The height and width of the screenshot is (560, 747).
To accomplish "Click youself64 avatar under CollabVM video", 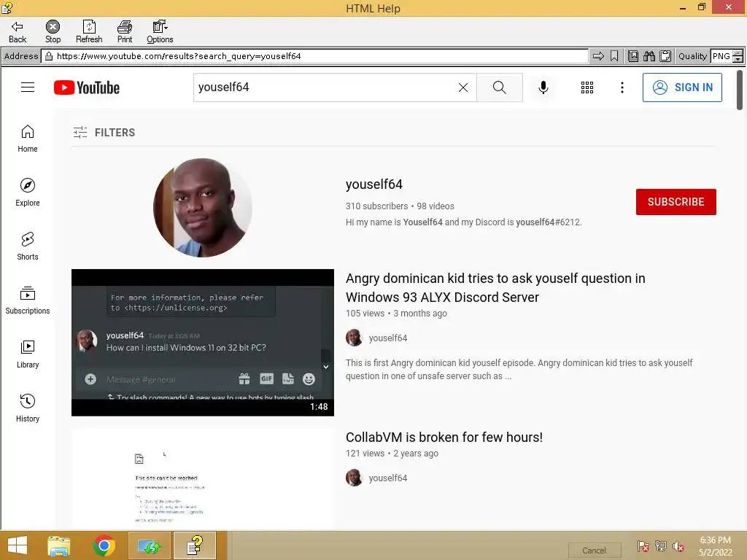I will pos(354,478).
